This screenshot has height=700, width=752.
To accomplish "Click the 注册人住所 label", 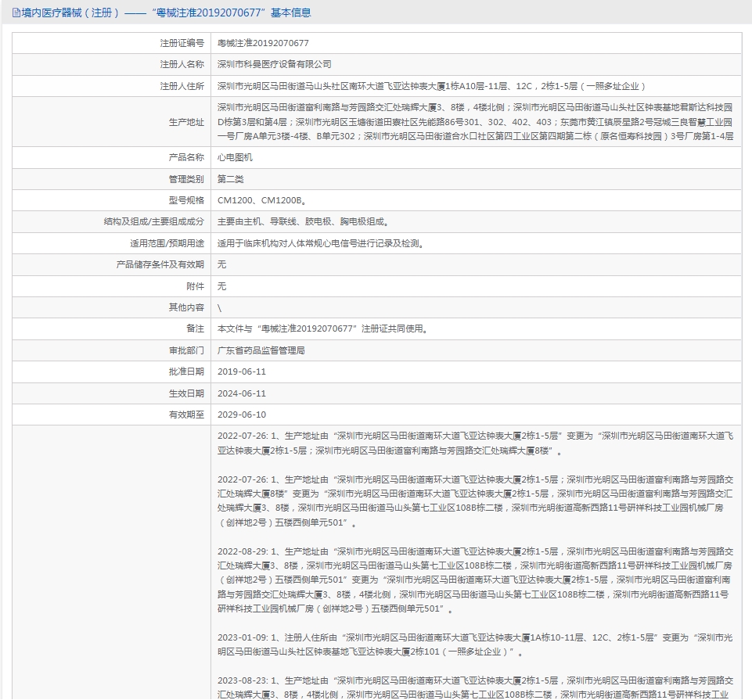I will click(x=182, y=86).
